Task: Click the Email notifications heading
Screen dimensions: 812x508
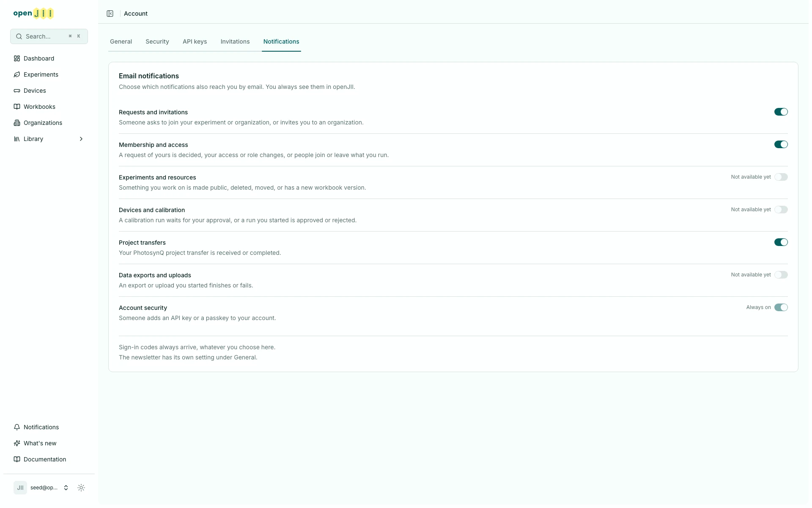Action: (x=149, y=76)
